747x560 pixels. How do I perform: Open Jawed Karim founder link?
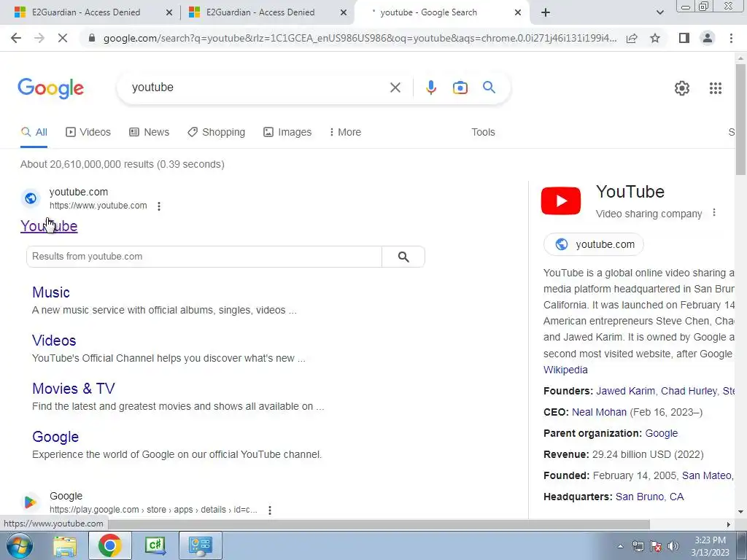point(625,391)
